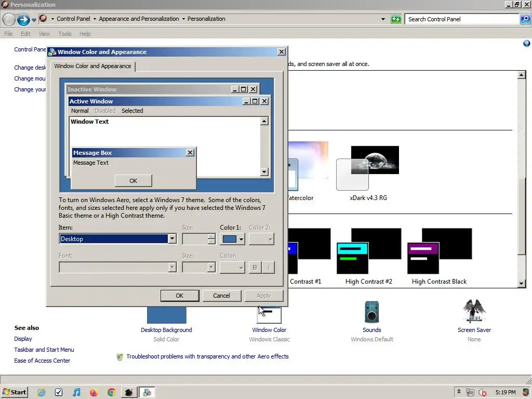Open the Taskbar and Start Menu link

(44, 350)
